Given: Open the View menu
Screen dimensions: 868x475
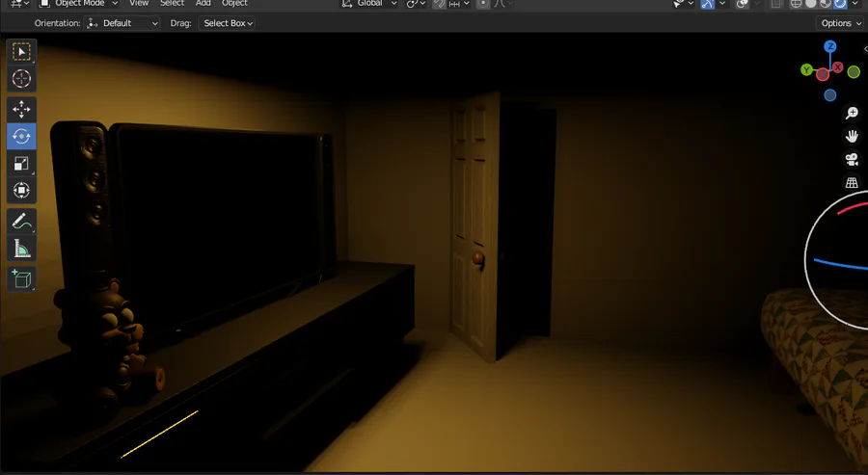Looking at the screenshot, I should [x=139, y=4].
